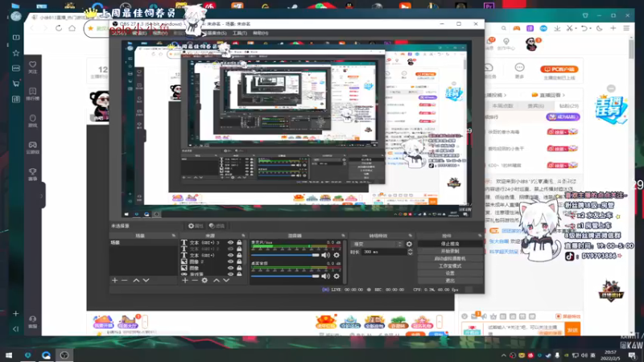Move the source up in the Sources list

point(217,280)
